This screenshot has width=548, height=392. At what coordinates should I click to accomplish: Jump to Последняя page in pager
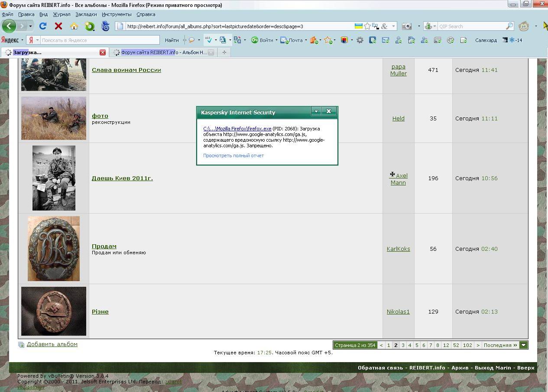coord(500,345)
